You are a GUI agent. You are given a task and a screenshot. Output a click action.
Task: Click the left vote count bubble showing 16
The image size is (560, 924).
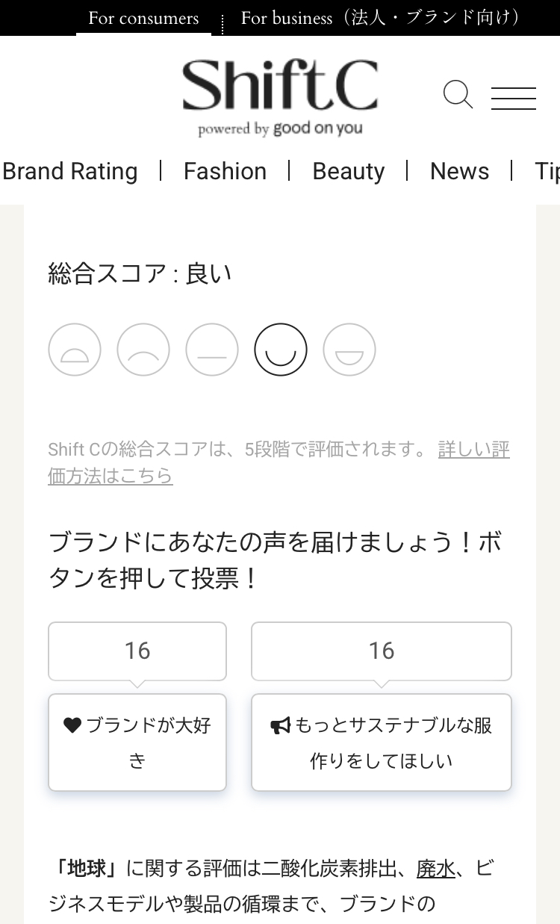(137, 651)
